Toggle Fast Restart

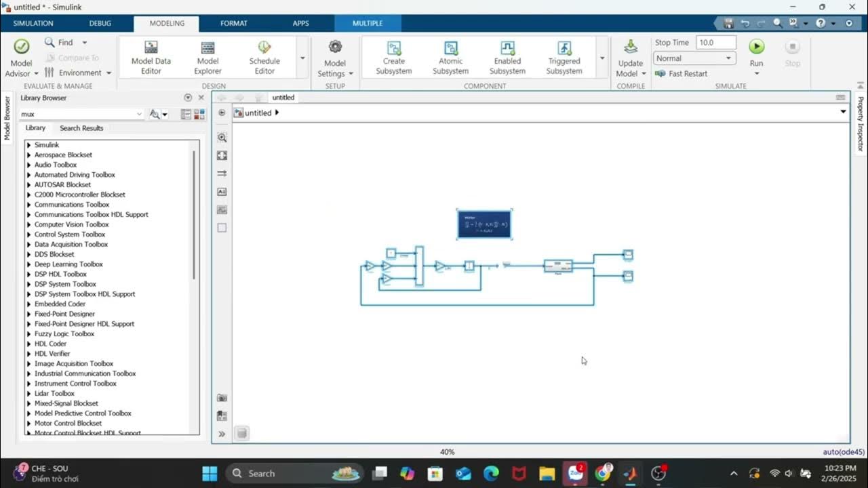(681, 73)
